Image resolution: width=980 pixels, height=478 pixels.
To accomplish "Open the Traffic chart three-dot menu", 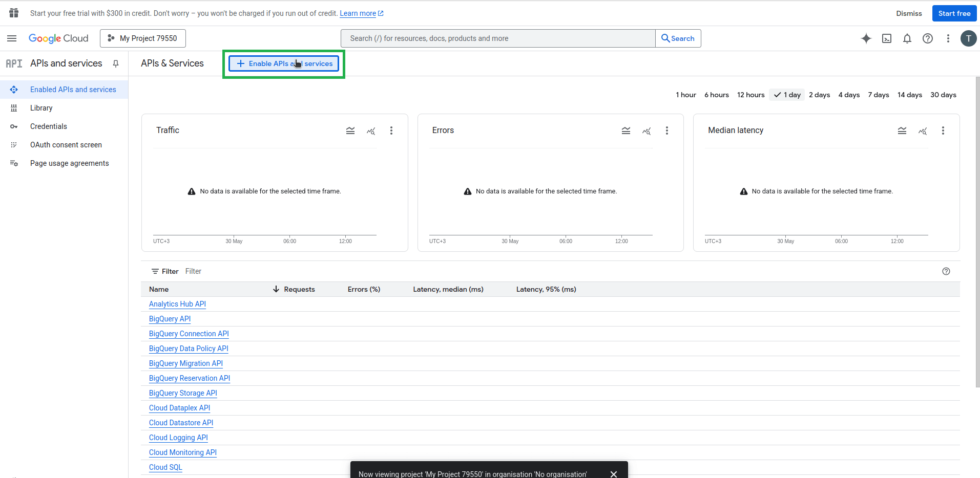I will (391, 131).
